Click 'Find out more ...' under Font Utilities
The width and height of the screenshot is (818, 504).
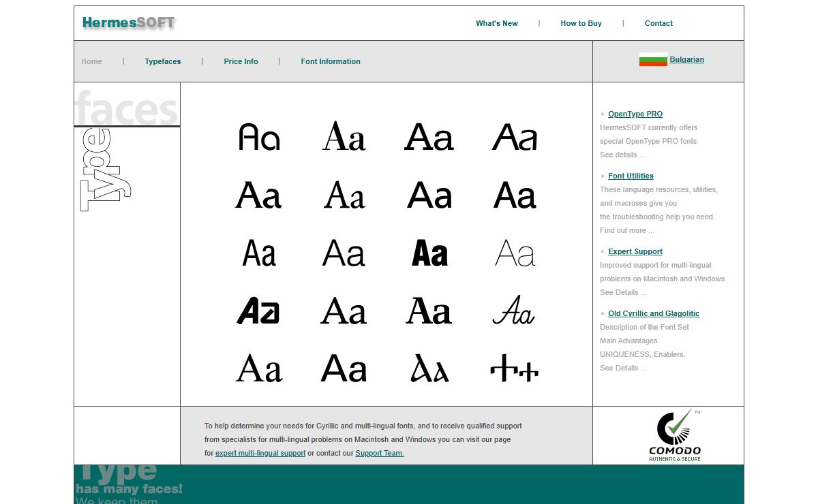pos(627,230)
